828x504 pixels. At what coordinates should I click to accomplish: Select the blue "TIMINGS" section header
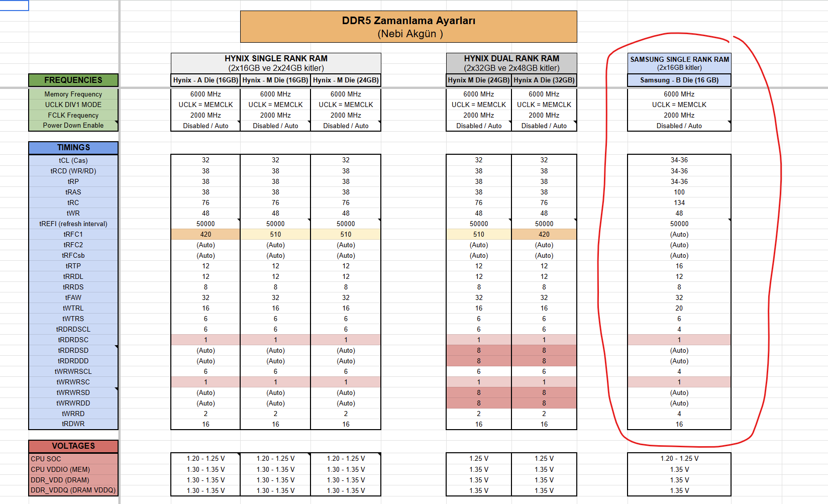click(x=73, y=147)
